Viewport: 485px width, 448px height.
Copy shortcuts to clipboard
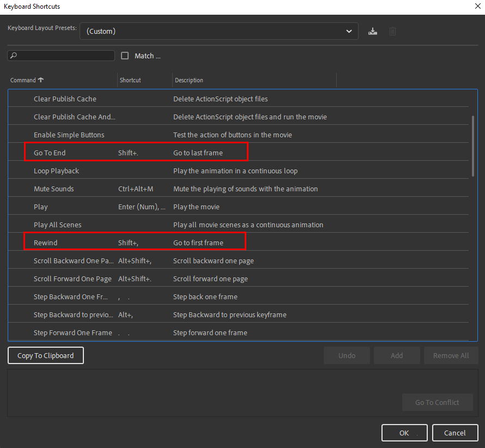[x=45, y=355]
